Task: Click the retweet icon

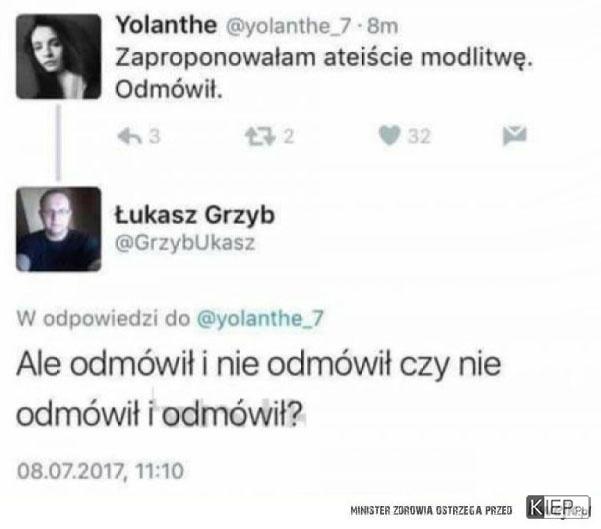Action: click(260, 136)
